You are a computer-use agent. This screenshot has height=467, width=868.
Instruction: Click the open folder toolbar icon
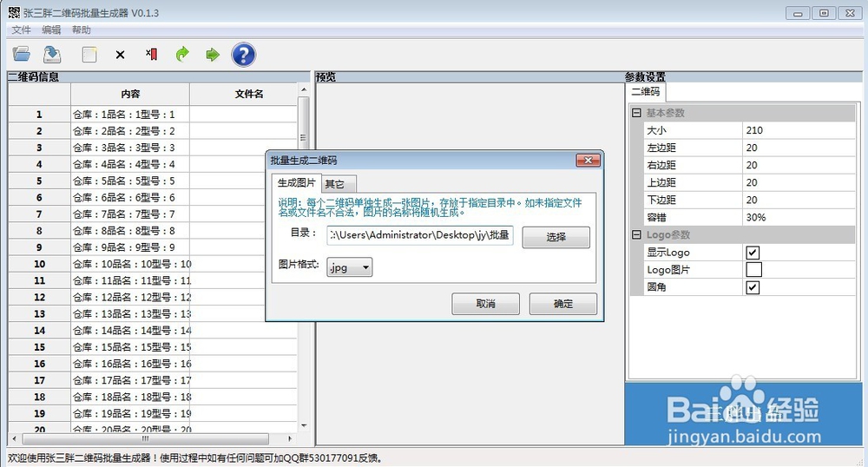coord(22,54)
